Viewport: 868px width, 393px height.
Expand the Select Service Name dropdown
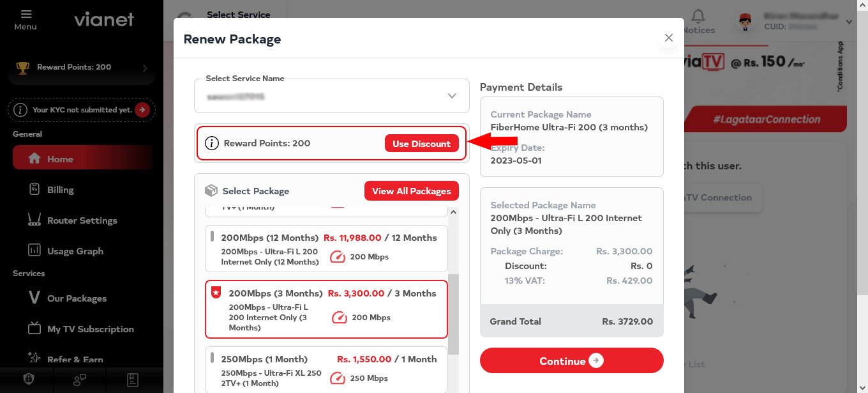(332, 96)
